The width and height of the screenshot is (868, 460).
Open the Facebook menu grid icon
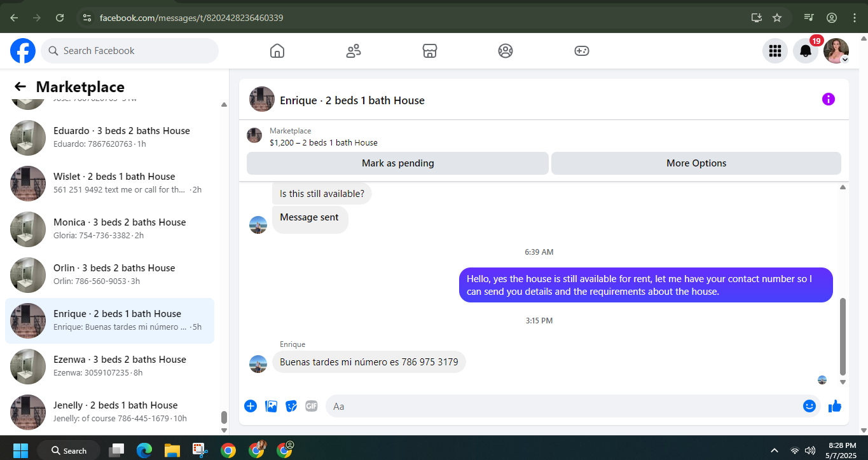pyautogui.click(x=775, y=51)
